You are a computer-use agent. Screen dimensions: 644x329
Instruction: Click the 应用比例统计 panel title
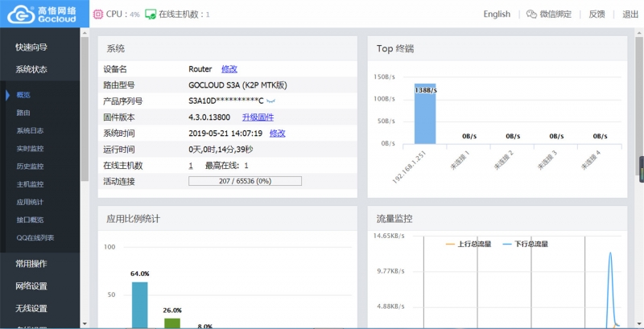coord(133,219)
